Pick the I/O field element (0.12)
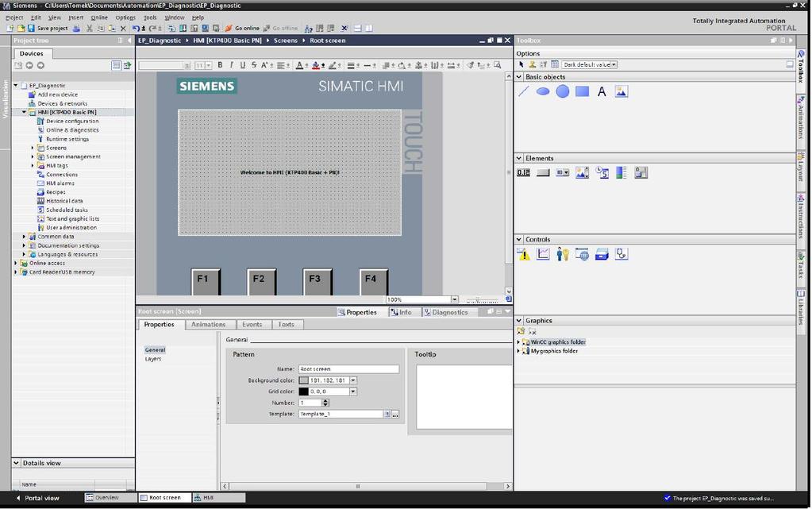The height and width of the screenshot is (509, 812). [524, 172]
